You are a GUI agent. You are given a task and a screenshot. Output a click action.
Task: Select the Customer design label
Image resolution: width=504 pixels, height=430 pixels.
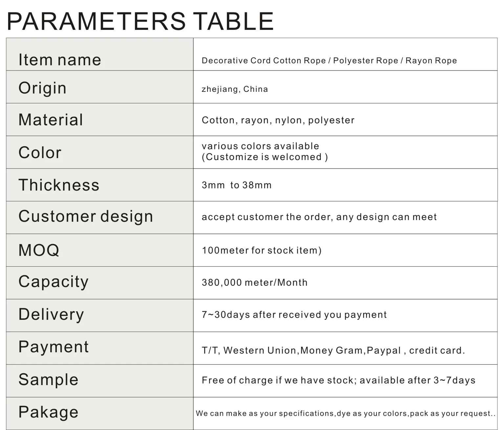[x=86, y=216]
